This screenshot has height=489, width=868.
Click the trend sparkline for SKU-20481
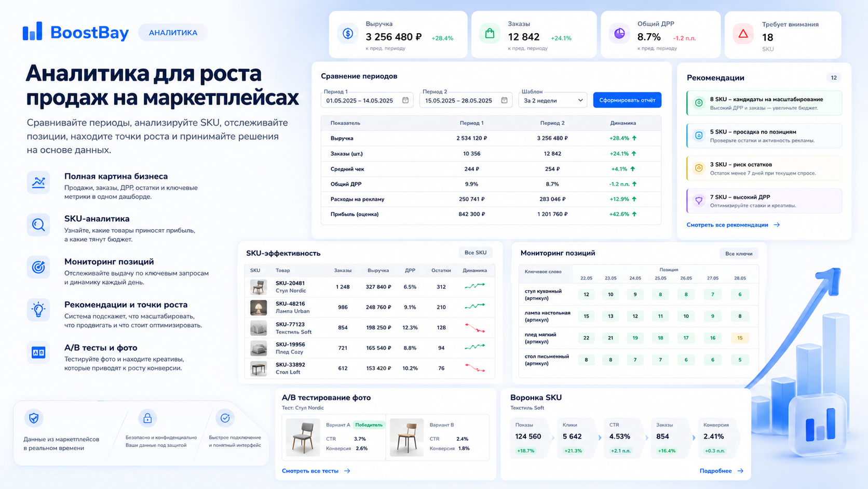tap(474, 286)
